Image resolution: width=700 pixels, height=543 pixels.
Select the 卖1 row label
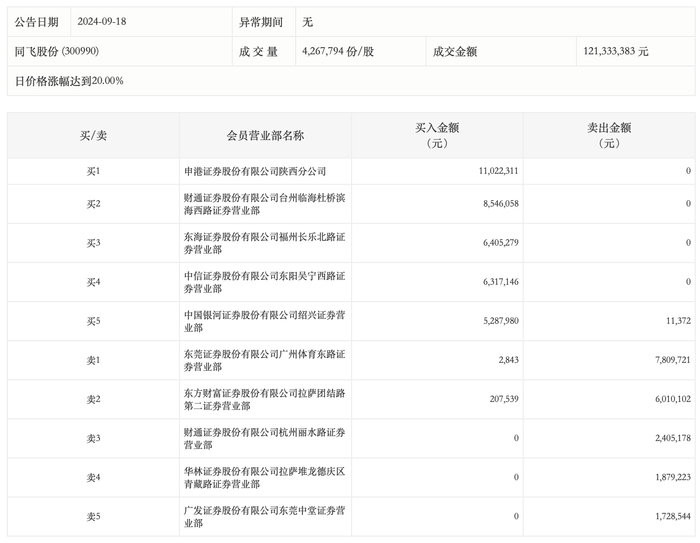[93, 360]
